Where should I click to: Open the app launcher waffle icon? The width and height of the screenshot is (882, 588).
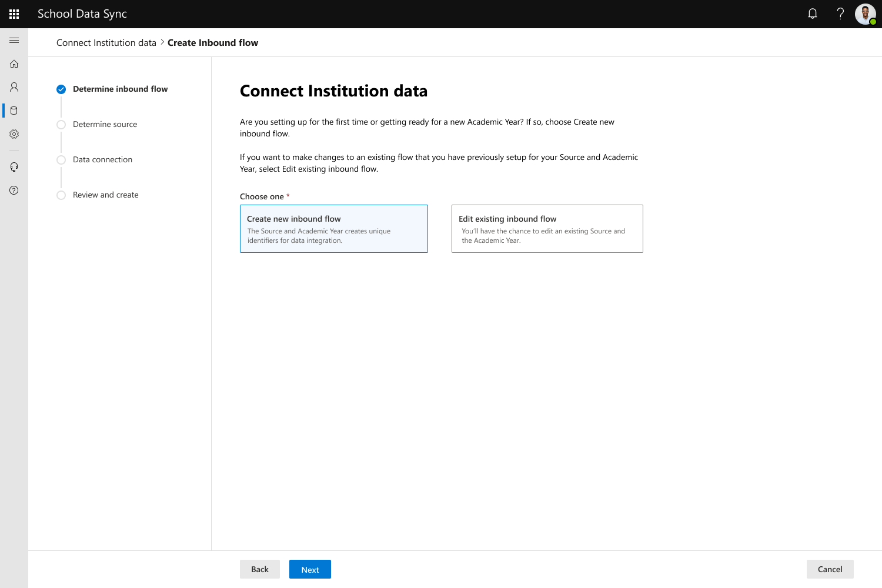[14, 14]
